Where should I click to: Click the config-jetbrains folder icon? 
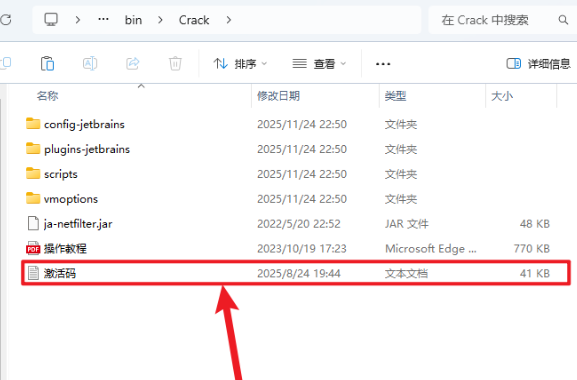coord(33,124)
